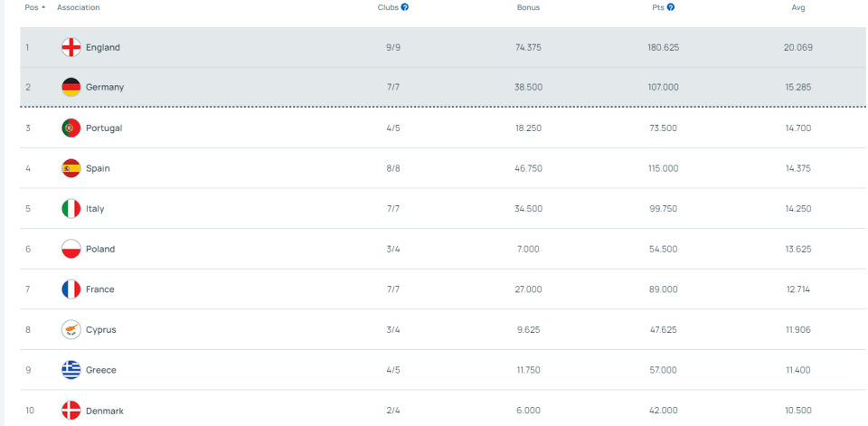The image size is (868, 426).
Task: Click the Germany flag icon
Action: coord(71,88)
